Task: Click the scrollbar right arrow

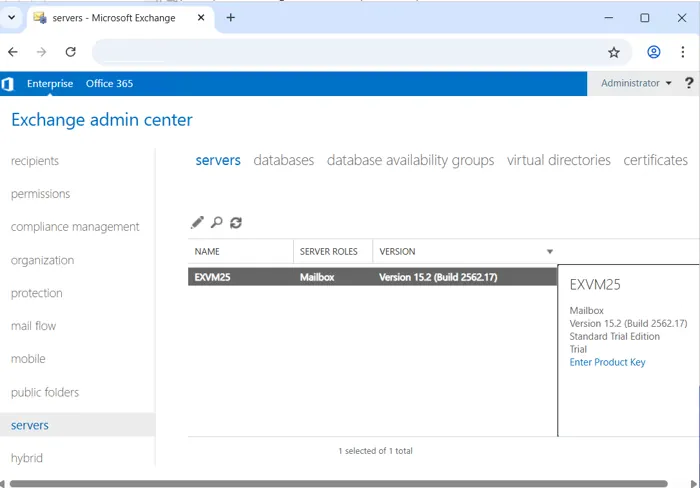Action: [693, 484]
